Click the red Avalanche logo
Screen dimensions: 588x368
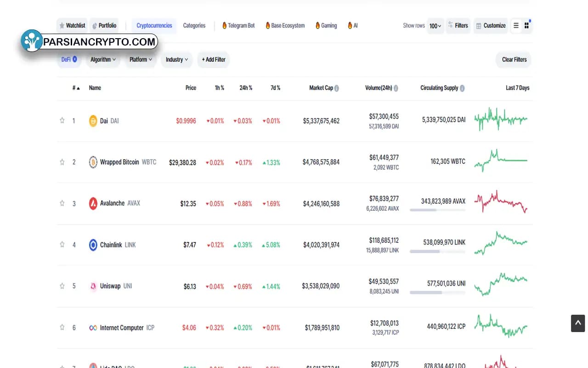coord(93,203)
